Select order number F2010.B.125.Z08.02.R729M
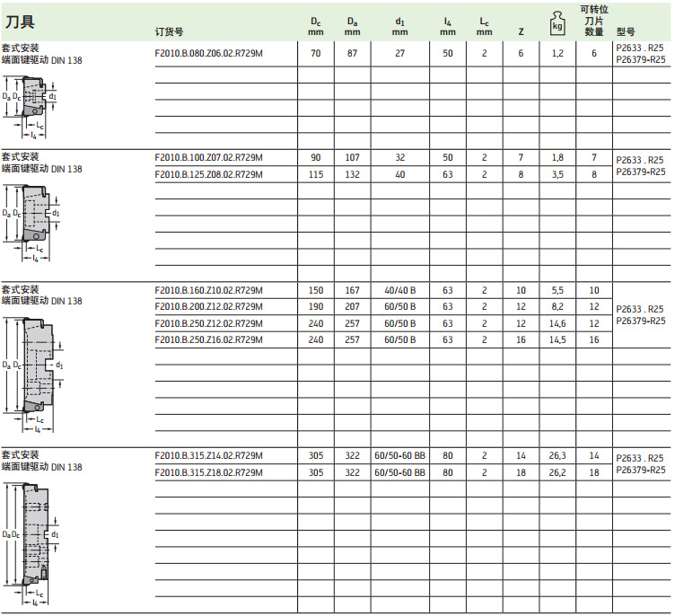Image resolution: width=675 pixels, height=616 pixels. point(208,174)
